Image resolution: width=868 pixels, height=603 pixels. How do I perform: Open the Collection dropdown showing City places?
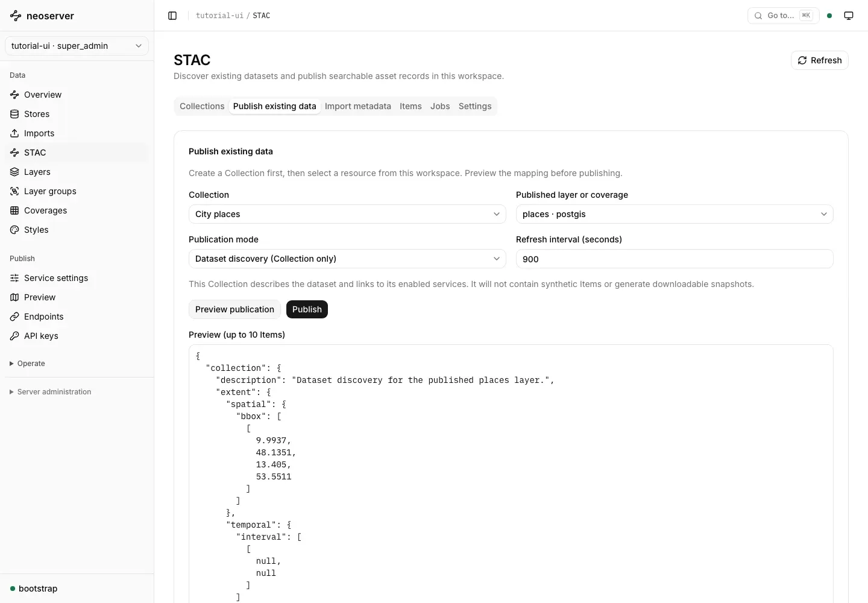tap(347, 214)
